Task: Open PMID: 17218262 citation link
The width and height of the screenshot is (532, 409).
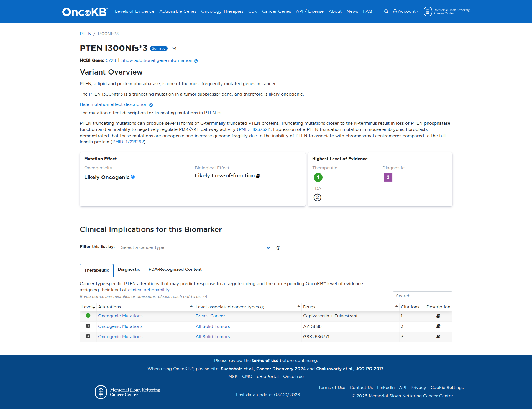Action: click(x=128, y=142)
